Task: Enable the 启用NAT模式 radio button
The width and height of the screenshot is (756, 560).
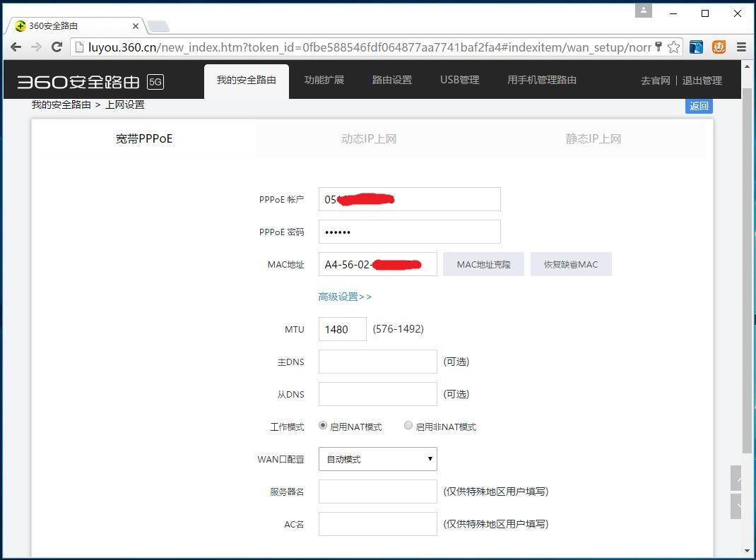Action: 322,425
